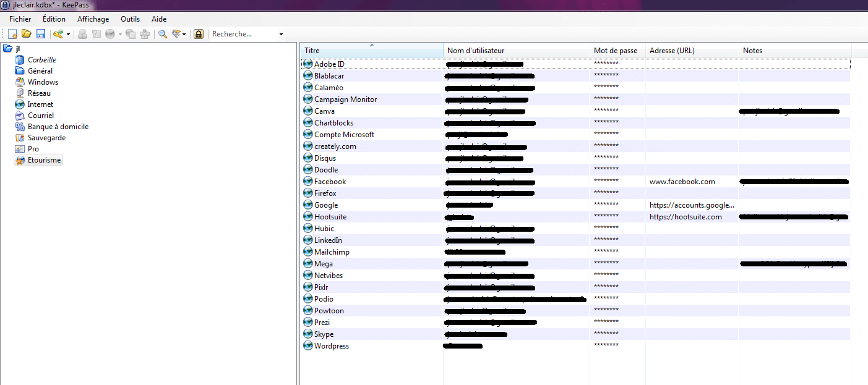Click the globe icon of the Skype entry
This screenshot has height=385, width=868.
(x=307, y=334)
